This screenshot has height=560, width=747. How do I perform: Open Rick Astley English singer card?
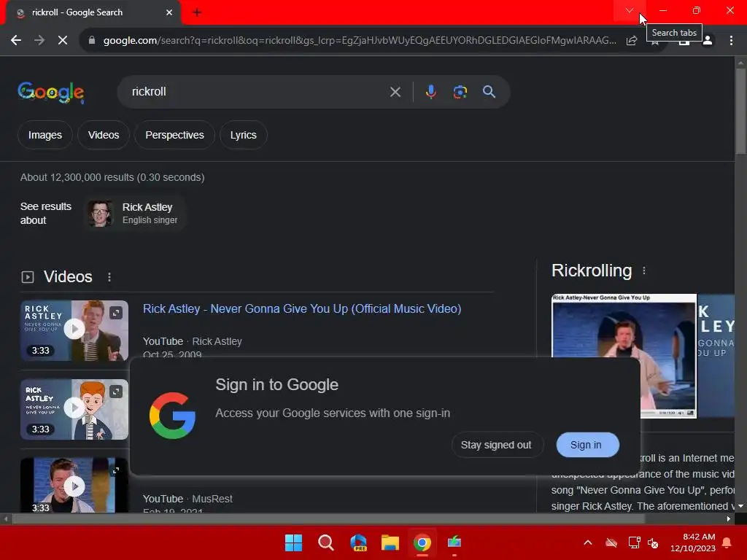(x=135, y=214)
